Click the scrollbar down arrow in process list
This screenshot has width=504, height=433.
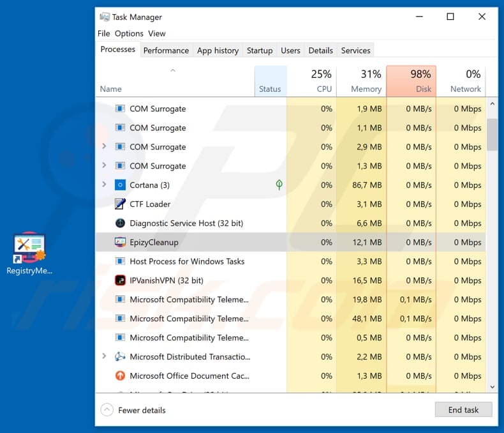492,387
